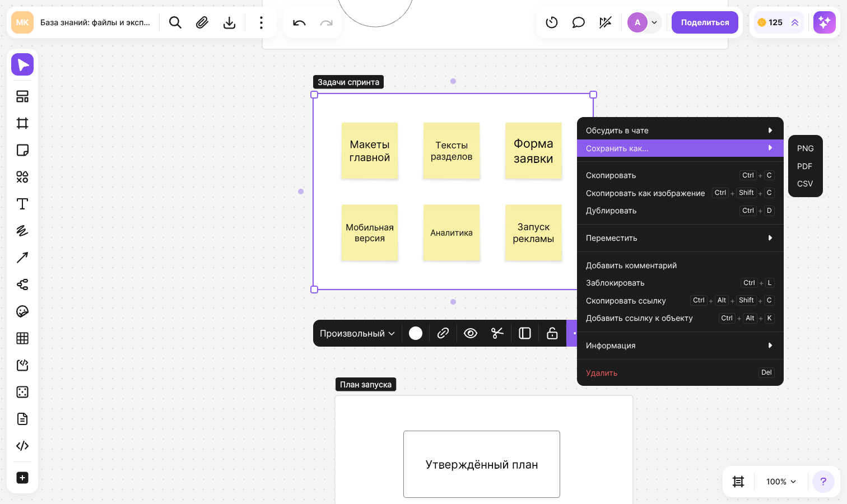Expand the Переместить submenu
Screen dimensions: 847x504
680,238
